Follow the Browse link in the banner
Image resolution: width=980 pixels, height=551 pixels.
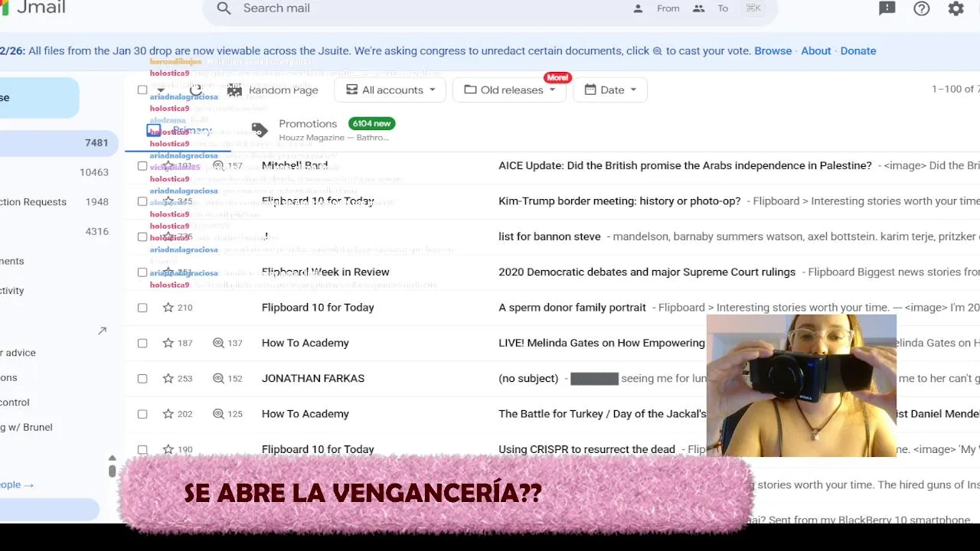(773, 51)
